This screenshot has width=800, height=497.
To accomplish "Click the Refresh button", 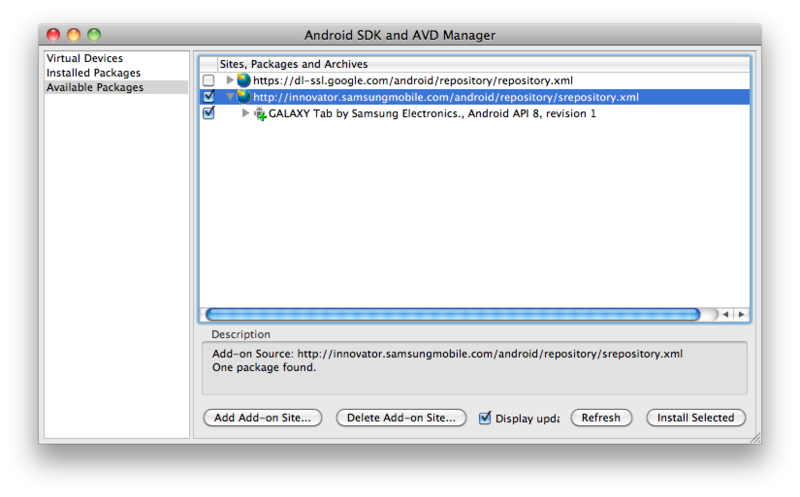I will [x=601, y=417].
